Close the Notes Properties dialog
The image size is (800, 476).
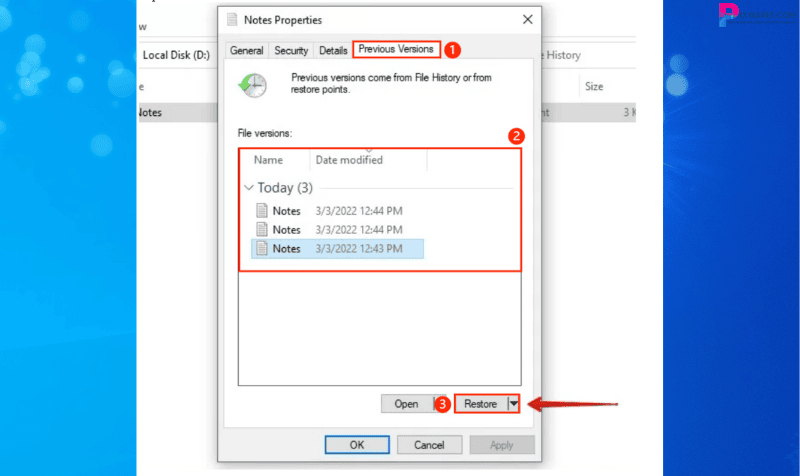point(527,20)
